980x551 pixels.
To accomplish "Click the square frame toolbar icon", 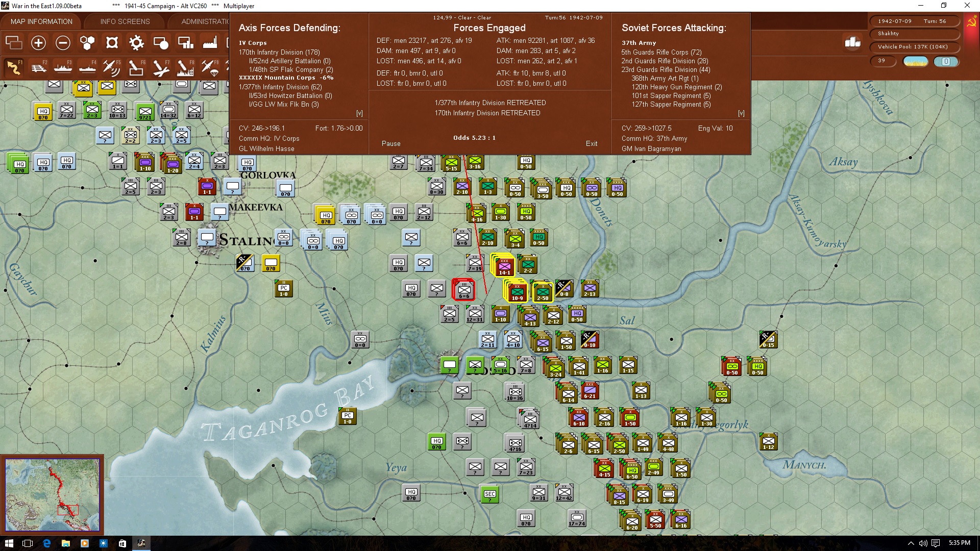I will coord(112,43).
